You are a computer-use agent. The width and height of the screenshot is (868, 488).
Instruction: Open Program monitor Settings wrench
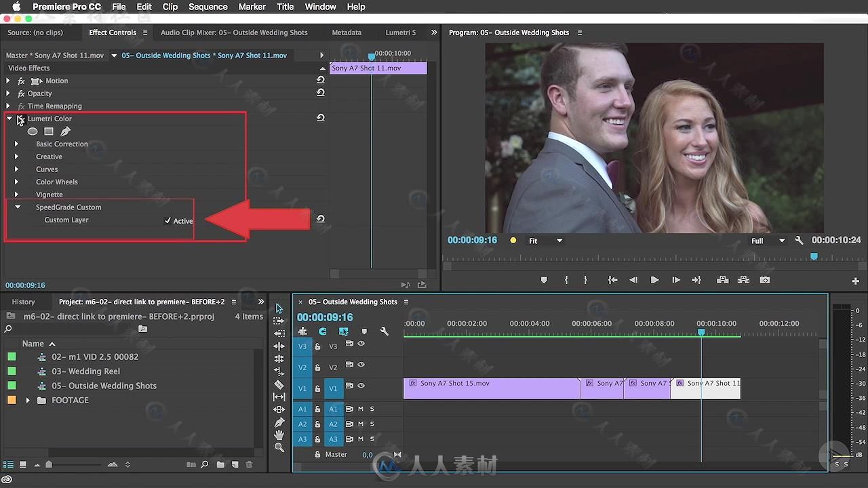point(799,241)
